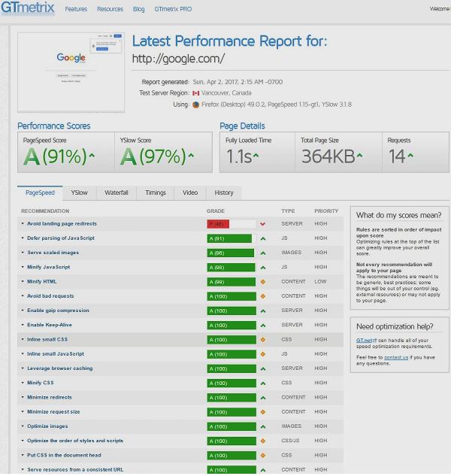Click Leverage browser caching recommendation title
Image resolution: width=451 pixels, height=476 pixels.
point(60,368)
